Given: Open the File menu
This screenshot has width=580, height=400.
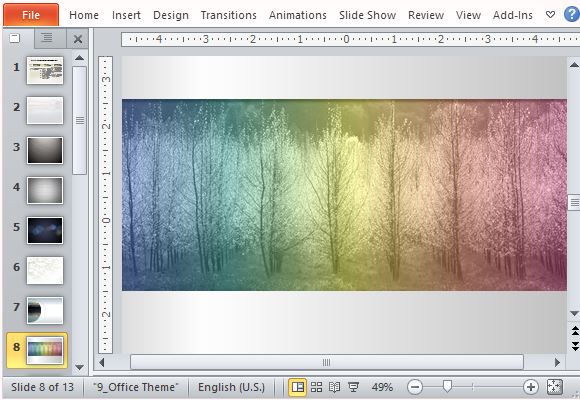Looking at the screenshot, I should [x=31, y=15].
